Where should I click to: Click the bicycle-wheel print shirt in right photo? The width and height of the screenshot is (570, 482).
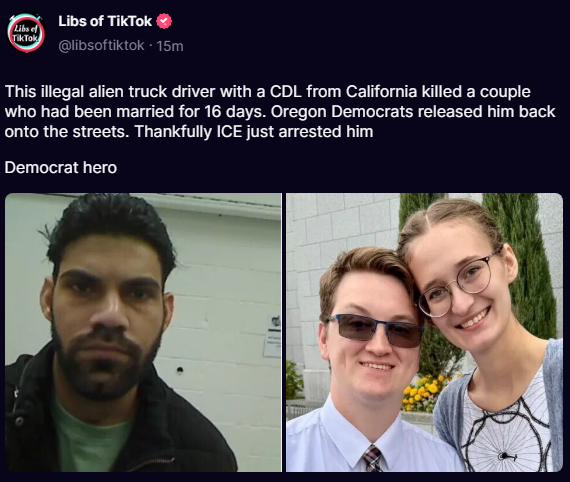click(507, 431)
